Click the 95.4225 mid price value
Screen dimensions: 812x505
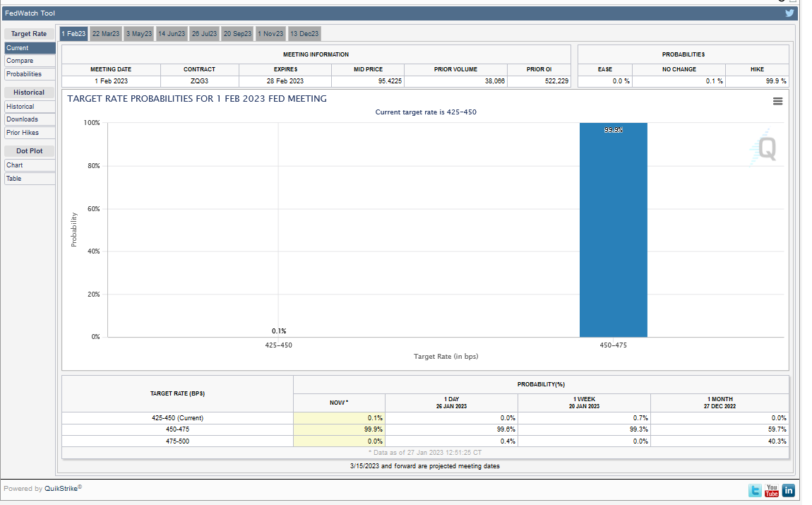pyautogui.click(x=368, y=81)
